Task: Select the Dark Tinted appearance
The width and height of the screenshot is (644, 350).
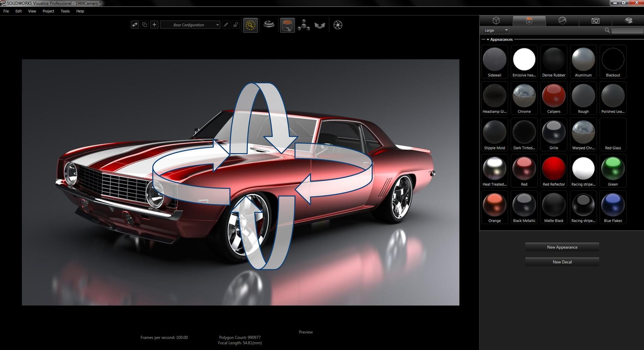Action: 524,135
